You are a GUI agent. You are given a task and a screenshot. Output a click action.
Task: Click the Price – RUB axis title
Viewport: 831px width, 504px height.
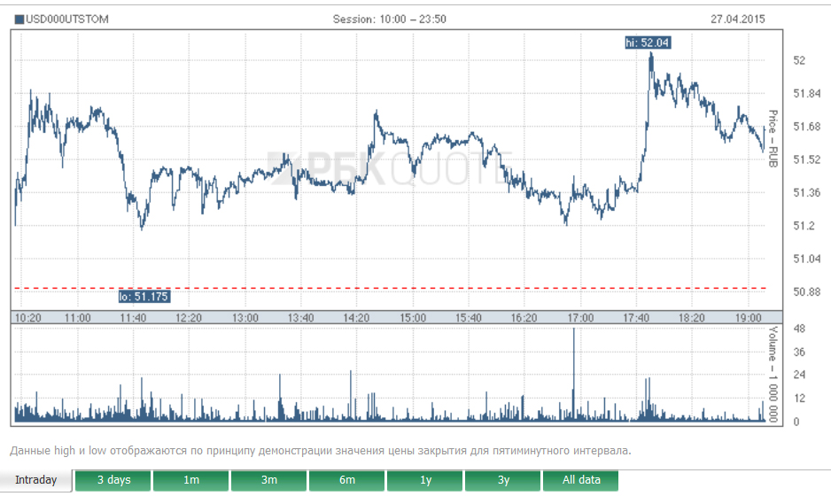click(773, 139)
